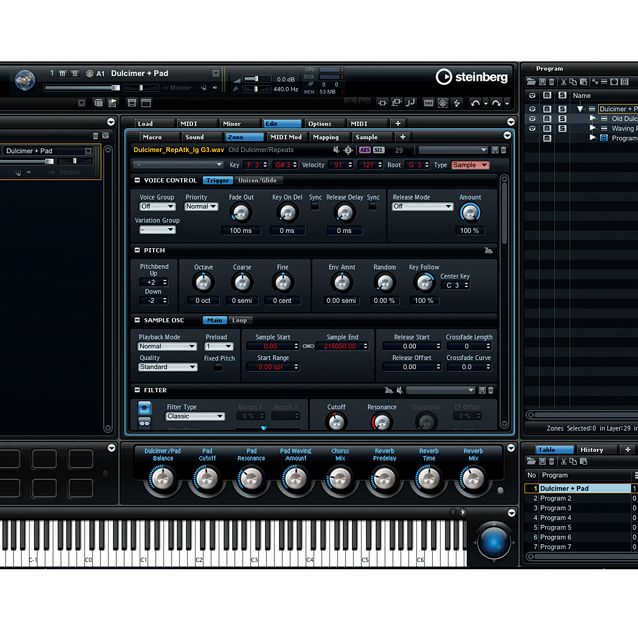Click the paste icon in the Program tree toolbar
Viewport: 638px width, 638px height.
583,82
